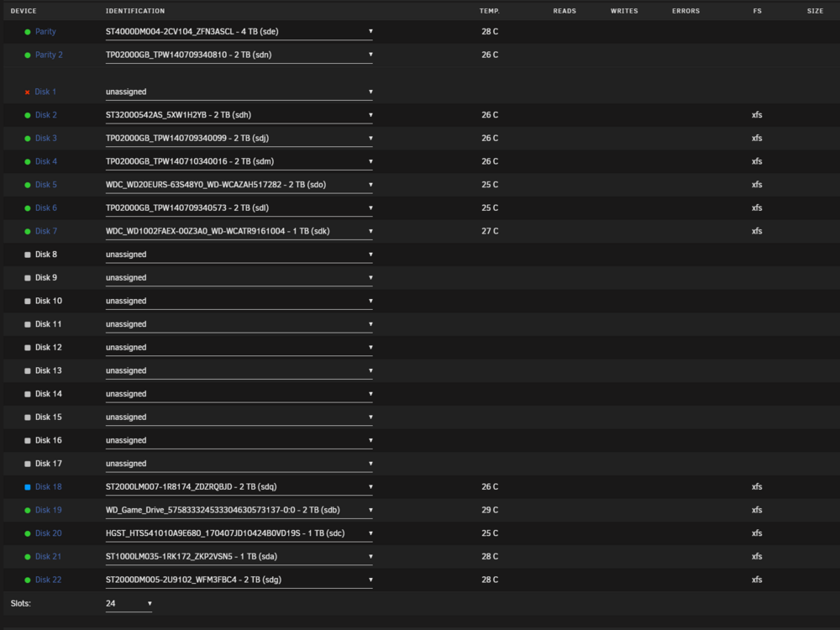This screenshot has width=840, height=630.
Task: Click the 27 C temperature for Disk 7
Action: tap(490, 231)
